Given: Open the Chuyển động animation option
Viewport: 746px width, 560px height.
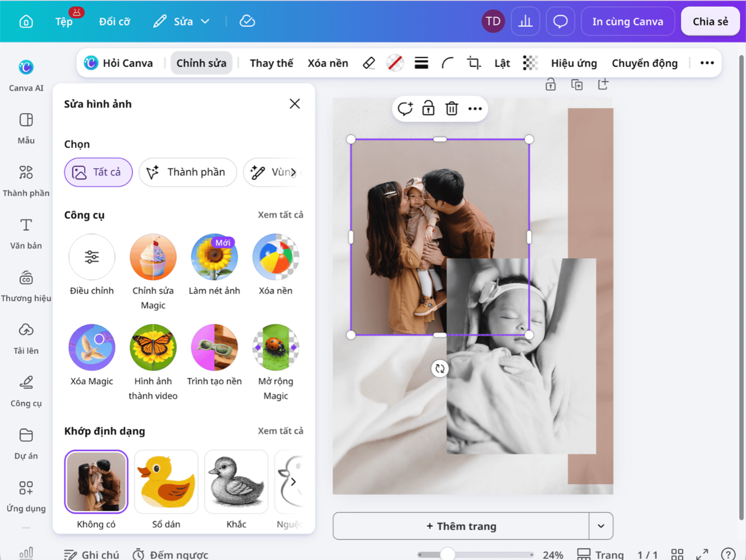Looking at the screenshot, I should [644, 63].
